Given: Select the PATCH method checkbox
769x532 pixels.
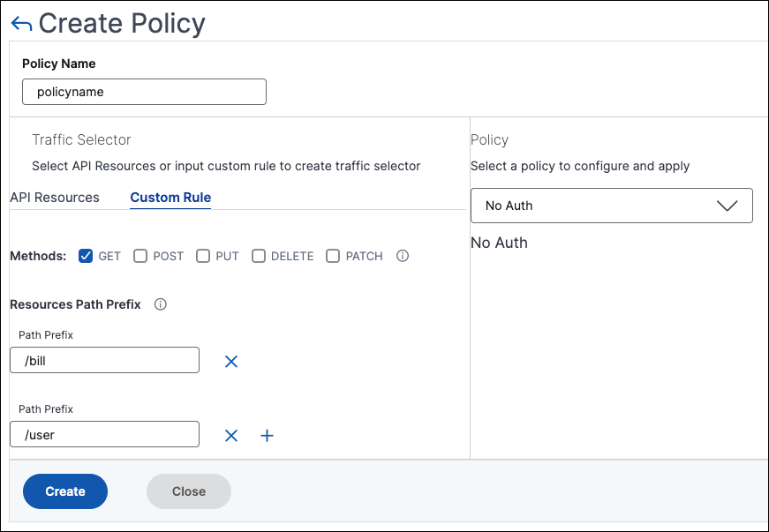Looking at the screenshot, I should [333, 256].
